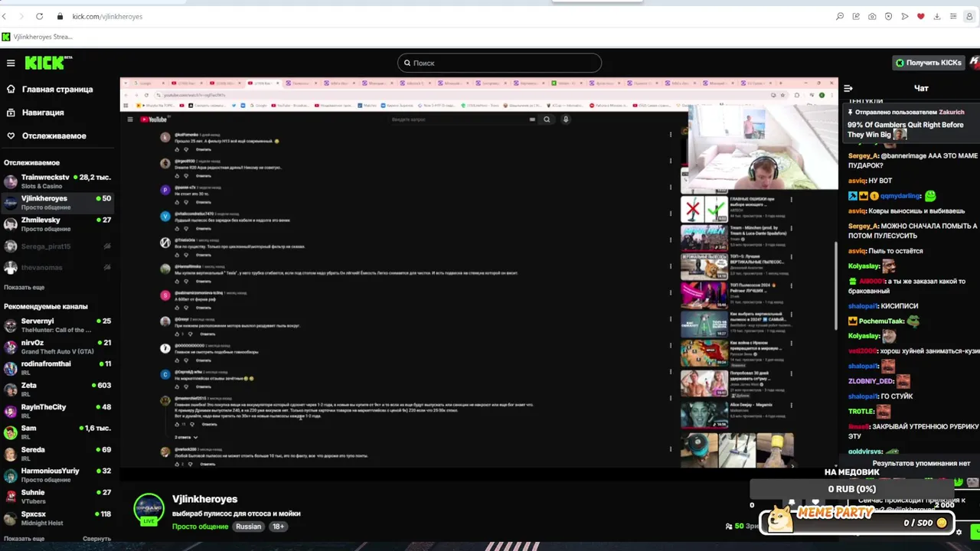The height and width of the screenshot is (551, 980).
Task: Open the RayInTheCity recommended channel
Action: click(x=57, y=411)
